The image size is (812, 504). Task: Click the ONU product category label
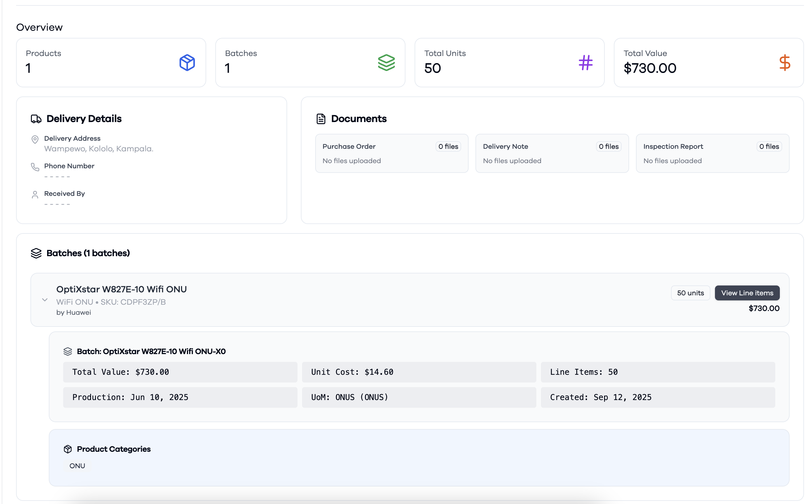[77, 466]
